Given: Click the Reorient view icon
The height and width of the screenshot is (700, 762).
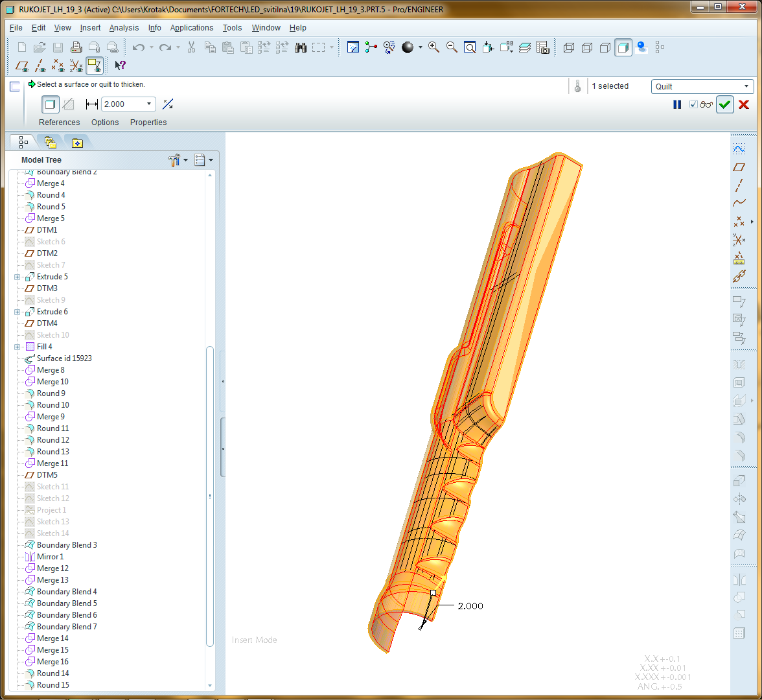Looking at the screenshot, I should (488, 47).
